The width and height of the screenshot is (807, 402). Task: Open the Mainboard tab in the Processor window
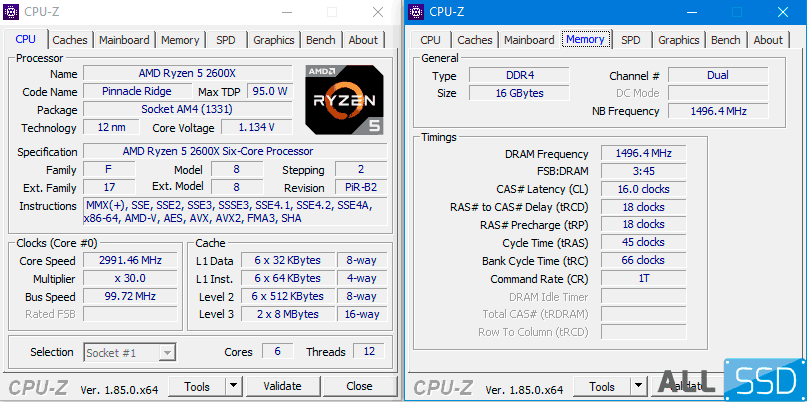(x=125, y=40)
